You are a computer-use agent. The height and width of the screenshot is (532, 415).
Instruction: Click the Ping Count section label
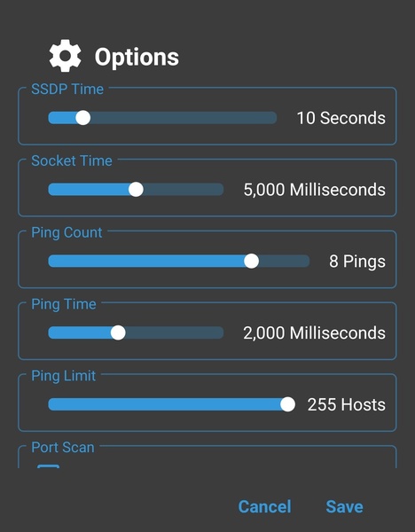tap(67, 232)
